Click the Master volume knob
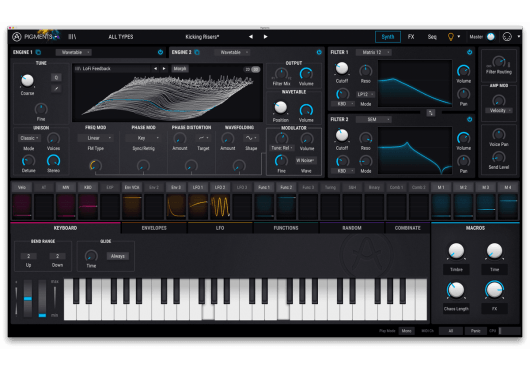This screenshot has width=530, height=371. coord(491,37)
